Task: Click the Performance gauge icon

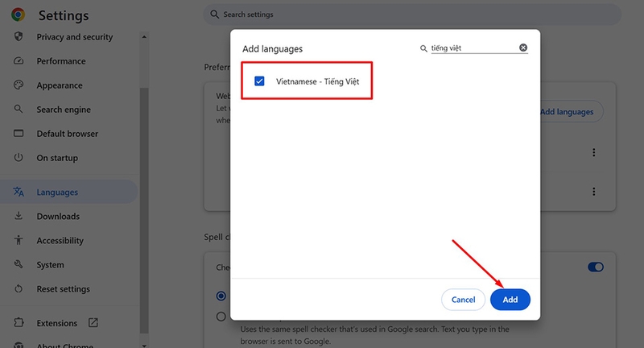Action: pos(19,60)
